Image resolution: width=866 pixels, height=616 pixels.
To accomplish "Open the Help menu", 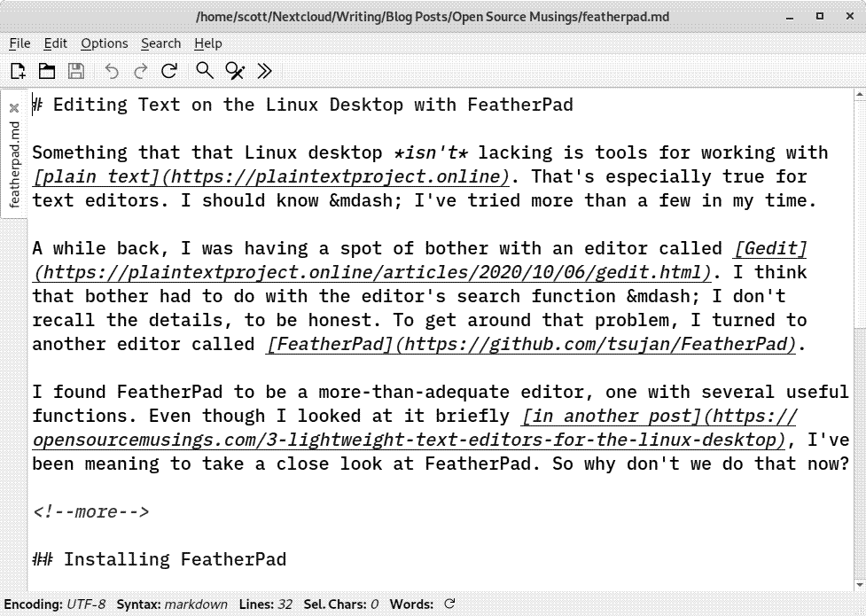I will [x=208, y=43].
